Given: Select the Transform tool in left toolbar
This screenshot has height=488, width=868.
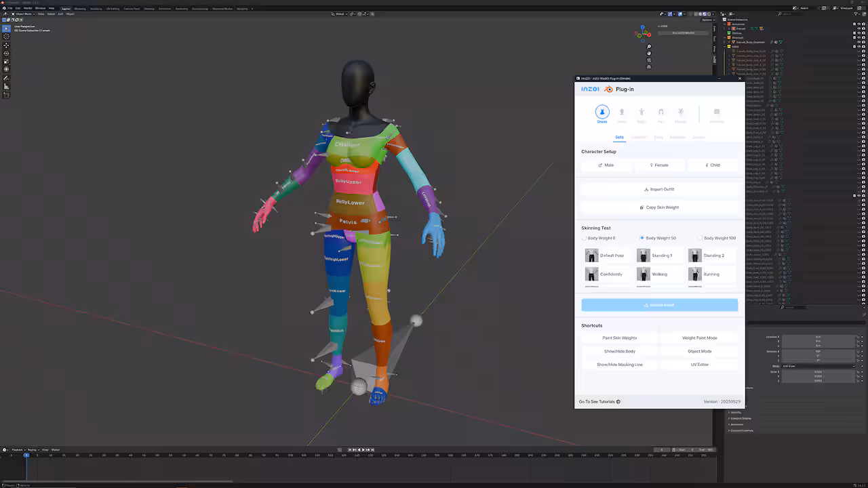Looking at the screenshot, I should 7,69.
